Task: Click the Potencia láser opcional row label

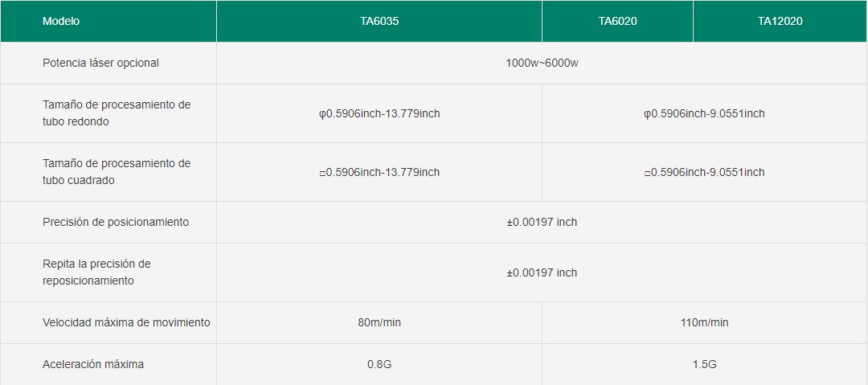Action: [x=100, y=63]
